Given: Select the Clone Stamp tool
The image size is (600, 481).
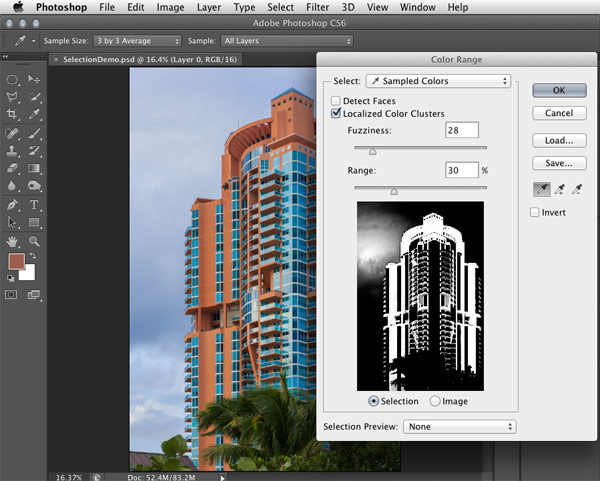Looking at the screenshot, I should 12,151.
